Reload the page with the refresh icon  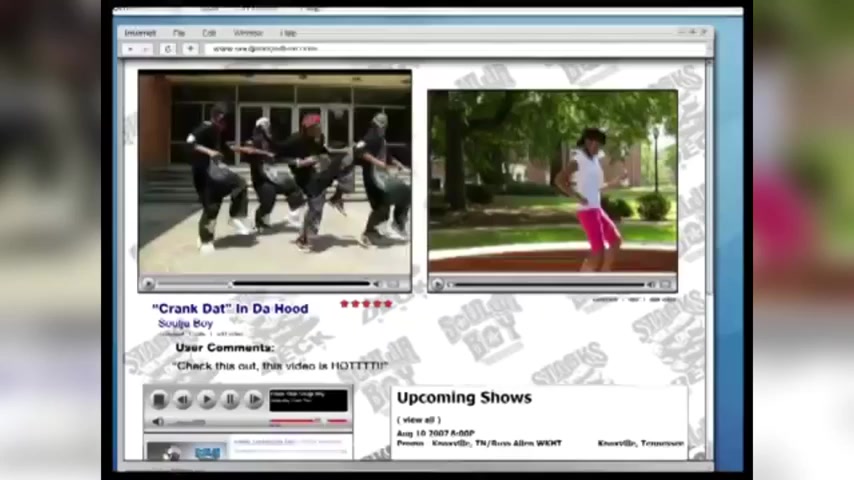coord(168,49)
